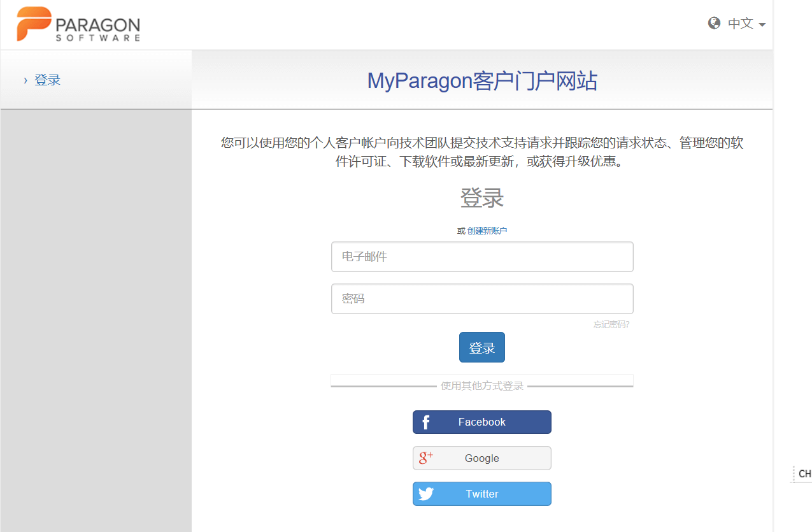This screenshot has width=812, height=532.
Task: Sign in with the Facebook button
Action: click(482, 422)
